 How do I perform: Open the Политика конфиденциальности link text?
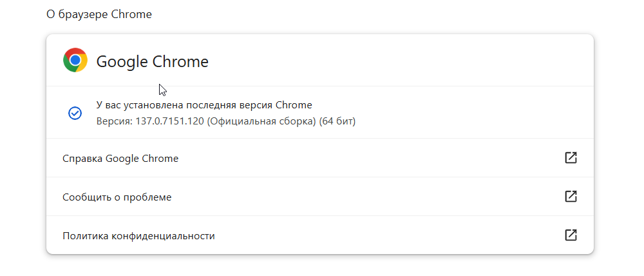point(138,236)
